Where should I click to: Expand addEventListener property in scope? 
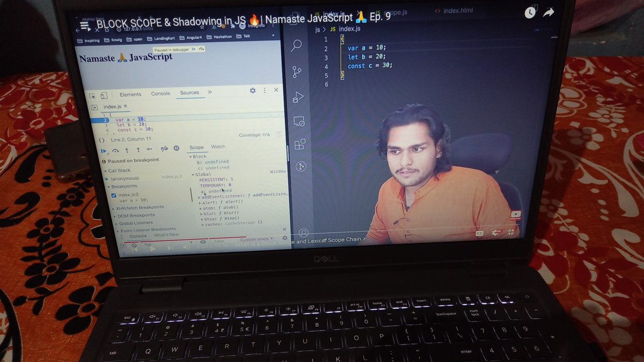(x=199, y=197)
